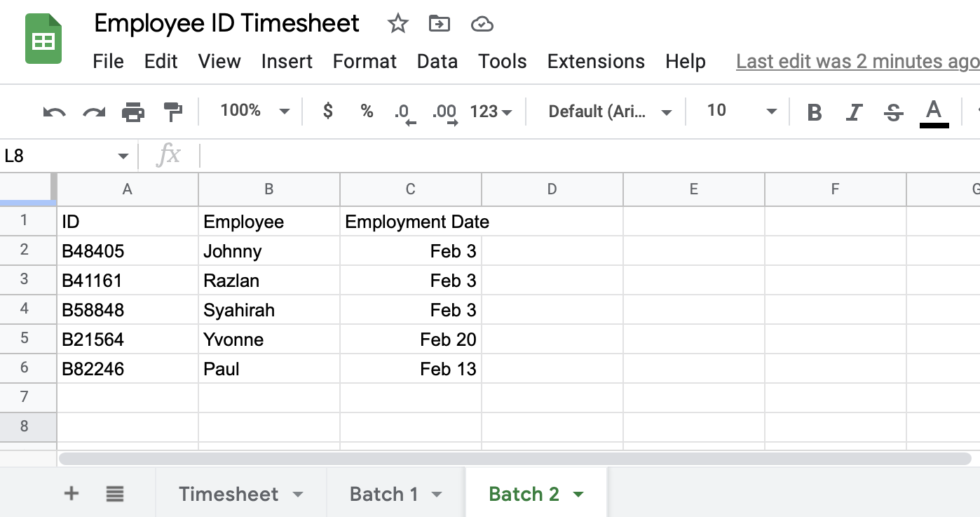
Task: Check the cloud save status icon
Action: point(482,25)
